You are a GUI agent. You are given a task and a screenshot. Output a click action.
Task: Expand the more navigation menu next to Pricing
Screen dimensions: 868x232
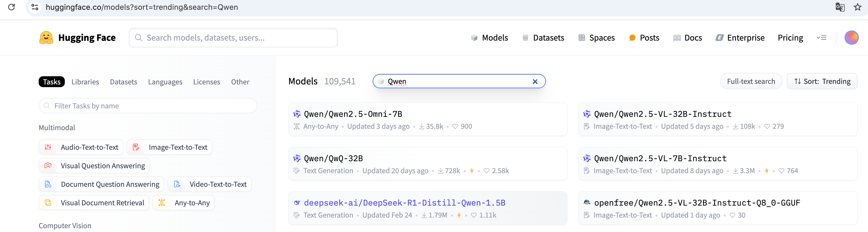(x=821, y=38)
